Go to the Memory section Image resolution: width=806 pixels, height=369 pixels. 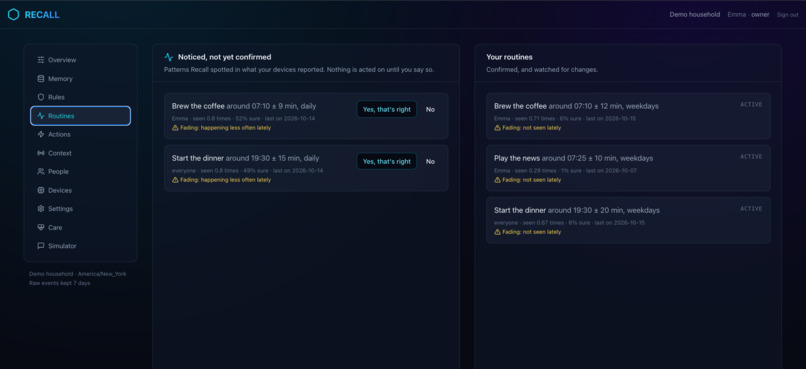click(x=81, y=79)
